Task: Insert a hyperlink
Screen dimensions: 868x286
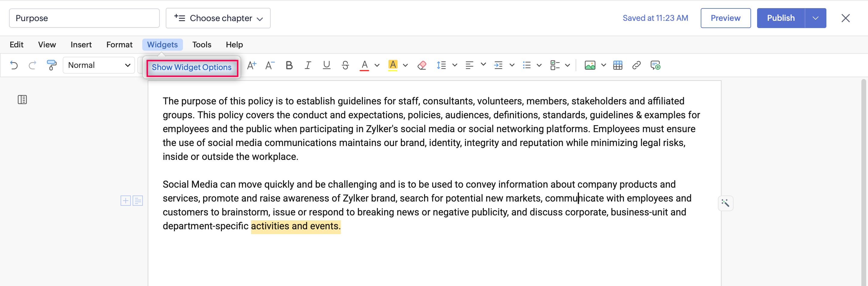Action: pyautogui.click(x=637, y=65)
